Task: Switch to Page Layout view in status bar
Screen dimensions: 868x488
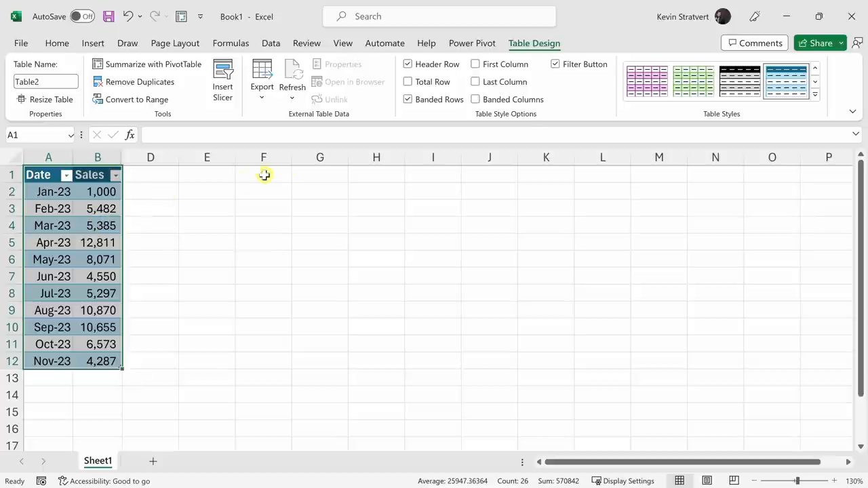Action: pyautogui.click(x=707, y=481)
